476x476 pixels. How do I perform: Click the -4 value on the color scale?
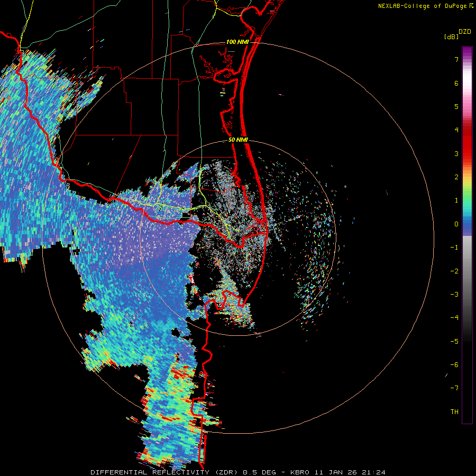click(x=454, y=318)
